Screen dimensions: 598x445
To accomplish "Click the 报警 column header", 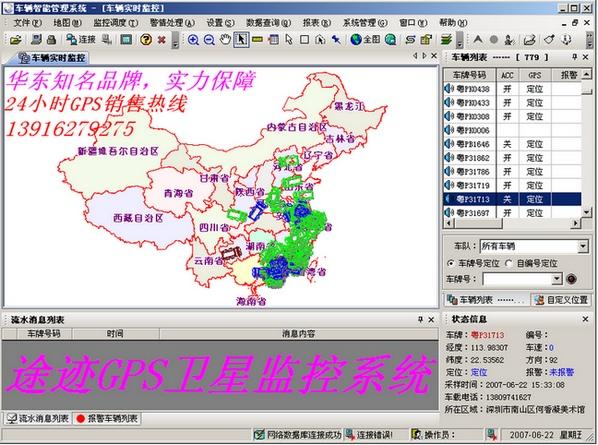I will click(x=567, y=75).
